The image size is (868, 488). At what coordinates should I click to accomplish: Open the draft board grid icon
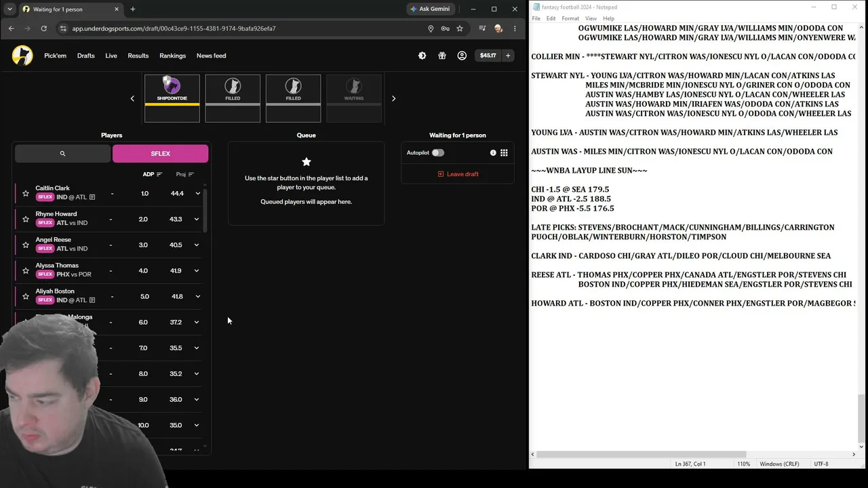tap(504, 153)
